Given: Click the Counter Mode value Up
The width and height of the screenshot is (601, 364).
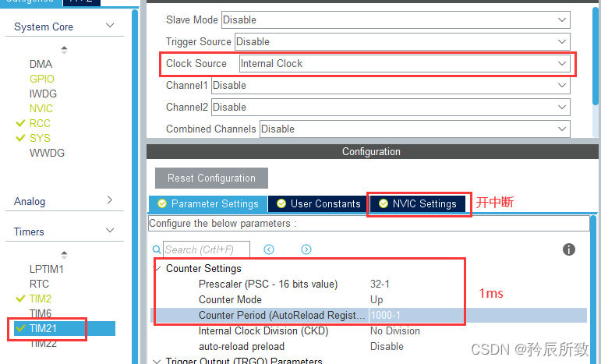Looking at the screenshot, I should click(x=377, y=299).
